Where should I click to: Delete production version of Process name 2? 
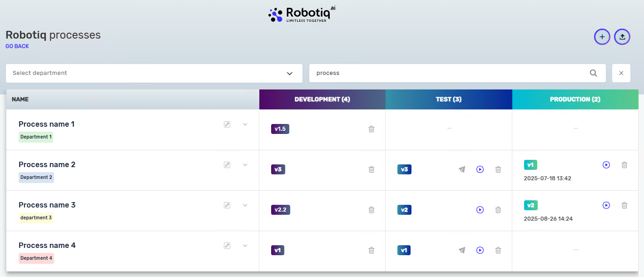(x=624, y=165)
